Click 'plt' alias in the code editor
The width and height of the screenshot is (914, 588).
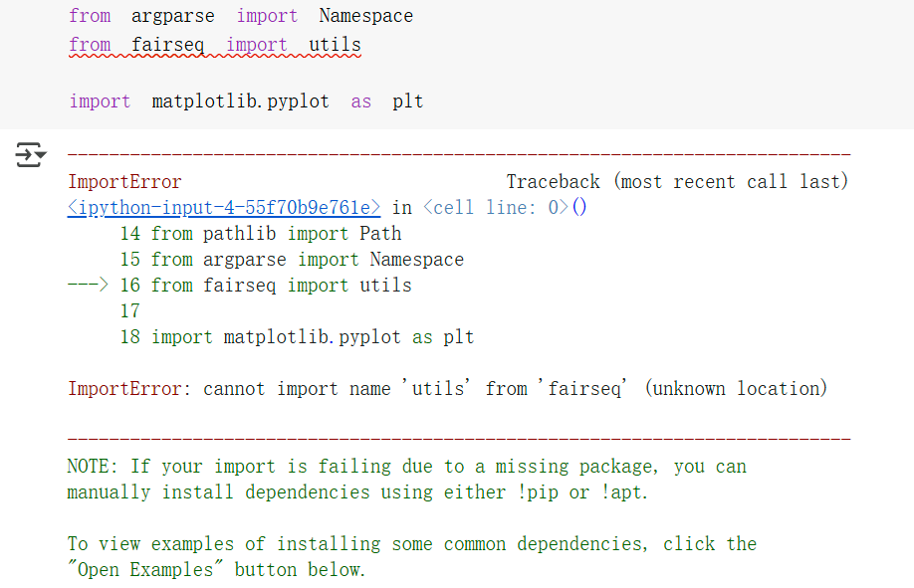(x=407, y=100)
